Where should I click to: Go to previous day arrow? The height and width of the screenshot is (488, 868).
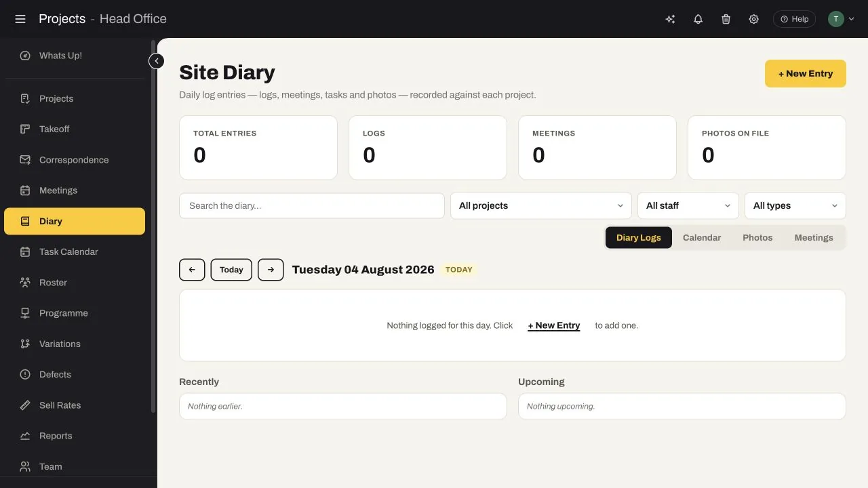pyautogui.click(x=192, y=270)
